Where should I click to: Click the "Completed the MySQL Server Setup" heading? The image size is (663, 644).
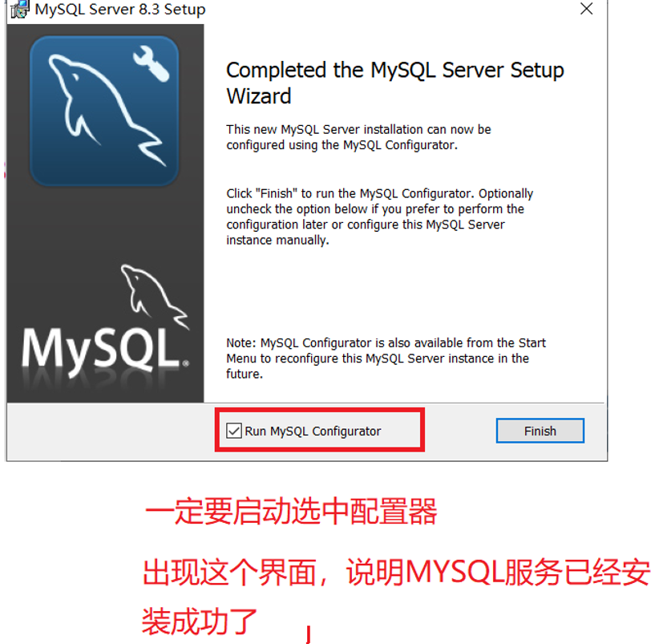click(x=395, y=70)
